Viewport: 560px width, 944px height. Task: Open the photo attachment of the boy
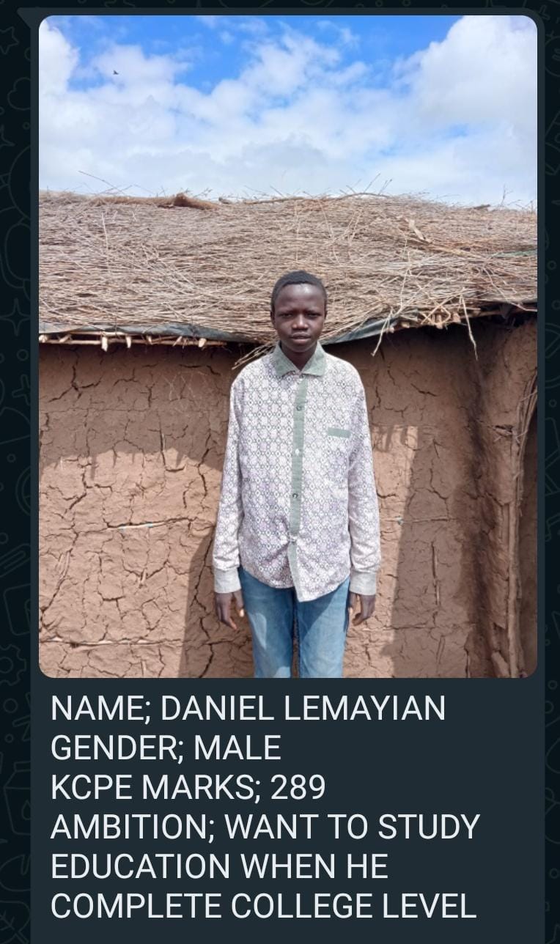pyautogui.click(x=288, y=346)
